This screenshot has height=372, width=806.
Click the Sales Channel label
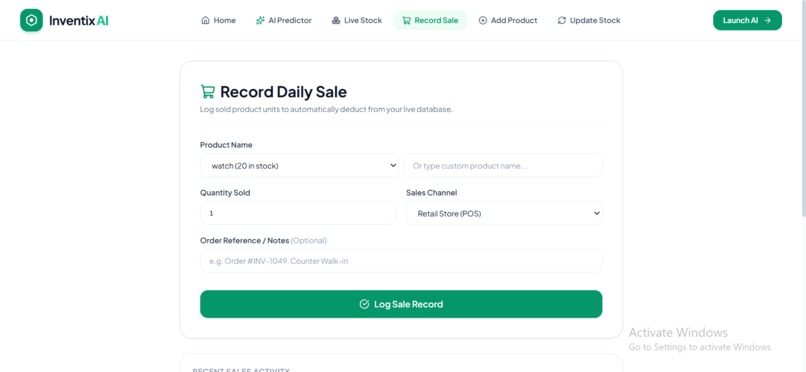pos(432,193)
